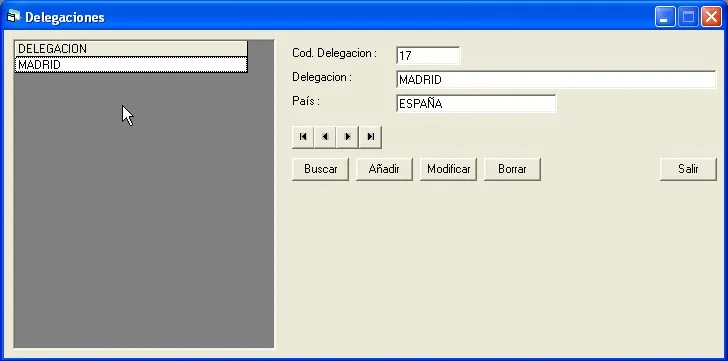
Task: Exit using the Salir button
Action: coord(688,169)
